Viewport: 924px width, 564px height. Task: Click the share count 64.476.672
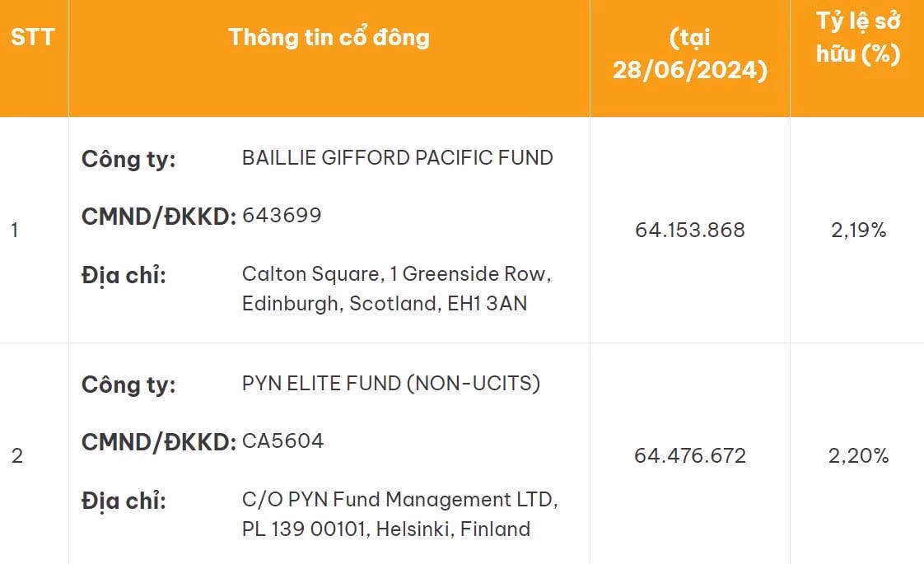click(689, 456)
